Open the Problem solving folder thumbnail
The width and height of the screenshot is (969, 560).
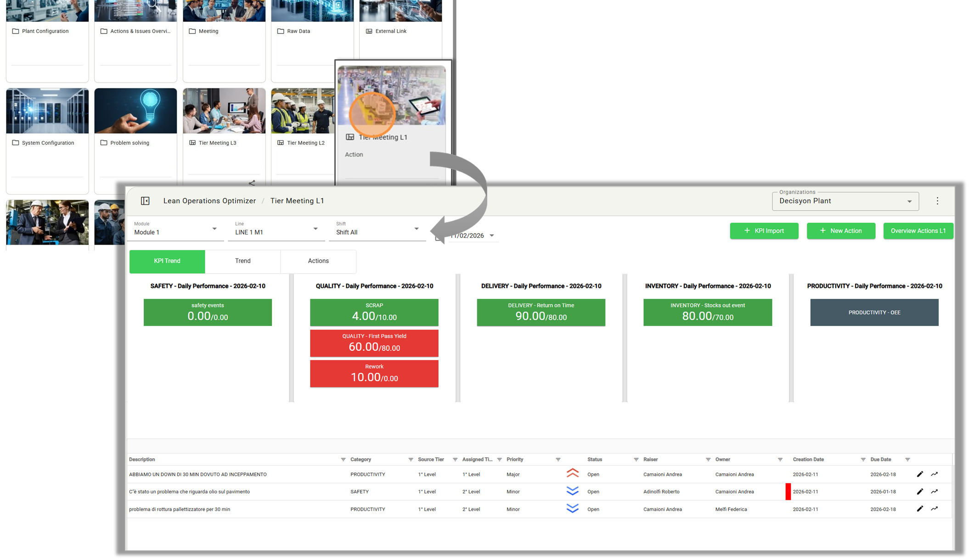pos(135,111)
